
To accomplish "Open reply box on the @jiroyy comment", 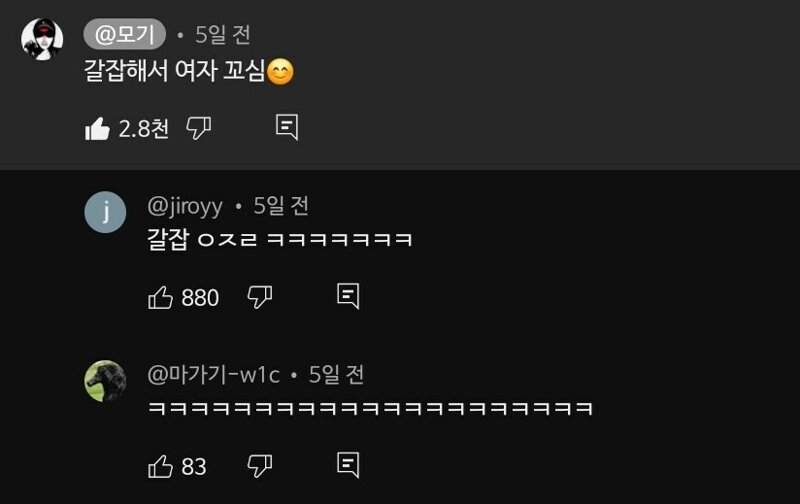I will [x=348, y=296].
